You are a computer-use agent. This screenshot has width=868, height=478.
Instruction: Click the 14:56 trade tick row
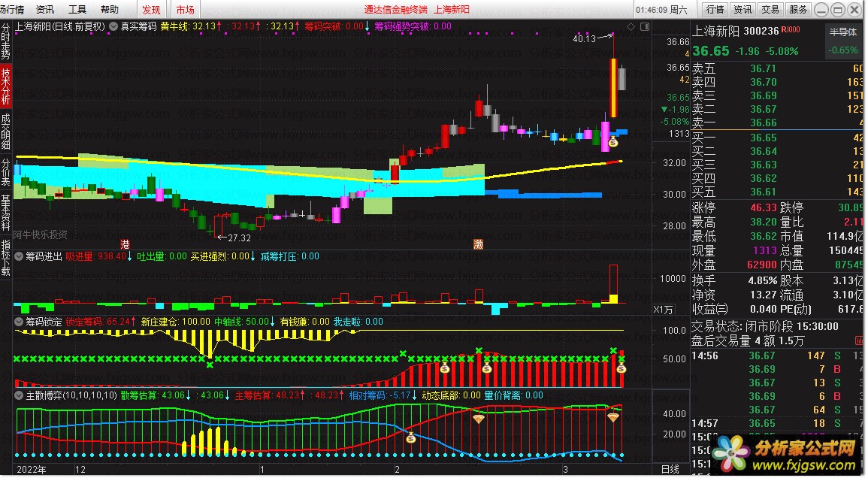tap(777, 355)
